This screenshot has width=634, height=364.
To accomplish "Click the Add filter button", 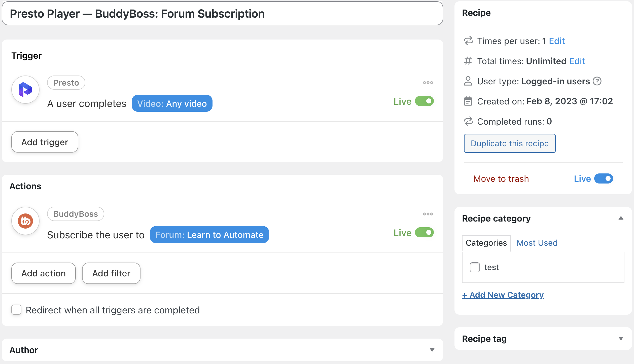I will [111, 273].
